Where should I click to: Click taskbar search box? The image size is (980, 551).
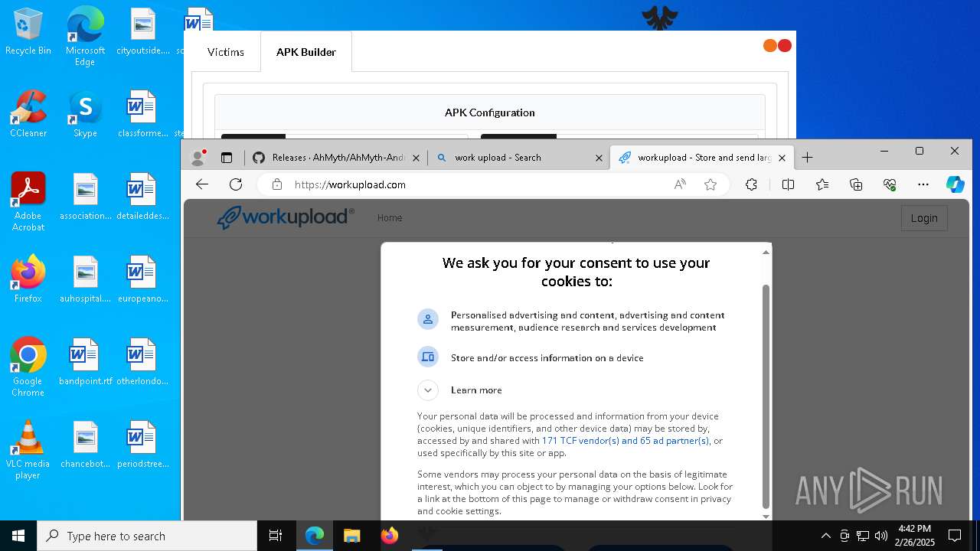pos(147,536)
